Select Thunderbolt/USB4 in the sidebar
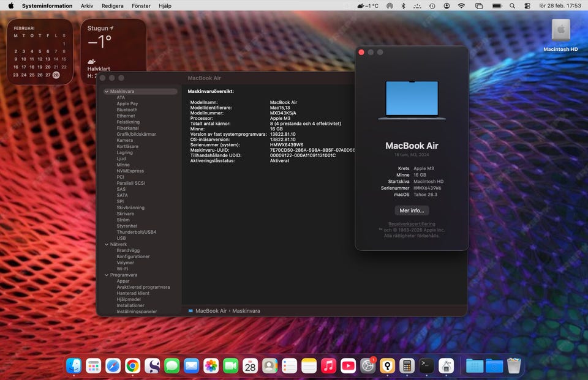Screen dimensions: 588x380 tap(136, 232)
